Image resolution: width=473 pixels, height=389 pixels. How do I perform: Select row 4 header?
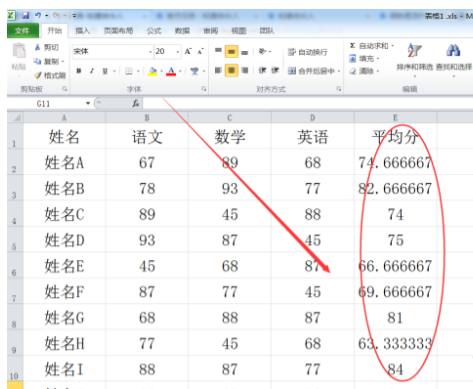[x=15, y=214]
